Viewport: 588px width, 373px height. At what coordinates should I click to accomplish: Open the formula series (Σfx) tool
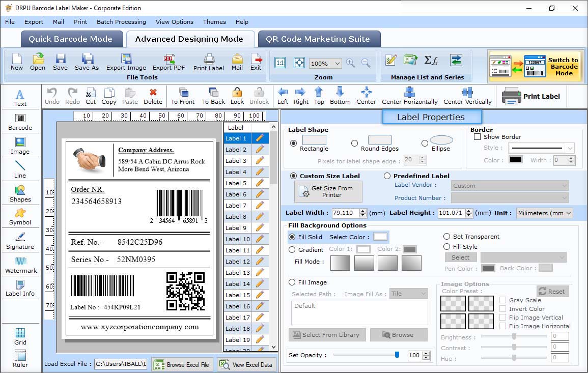[431, 60]
